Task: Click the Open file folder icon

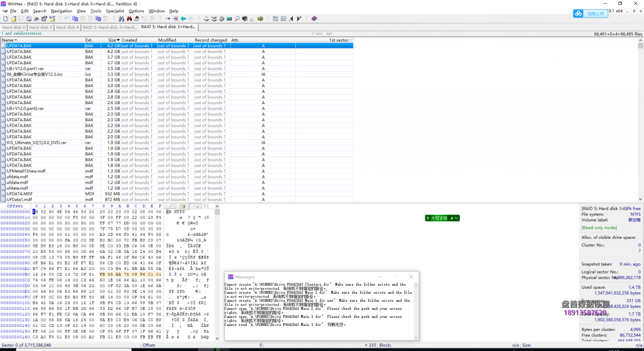Action: pos(13,19)
